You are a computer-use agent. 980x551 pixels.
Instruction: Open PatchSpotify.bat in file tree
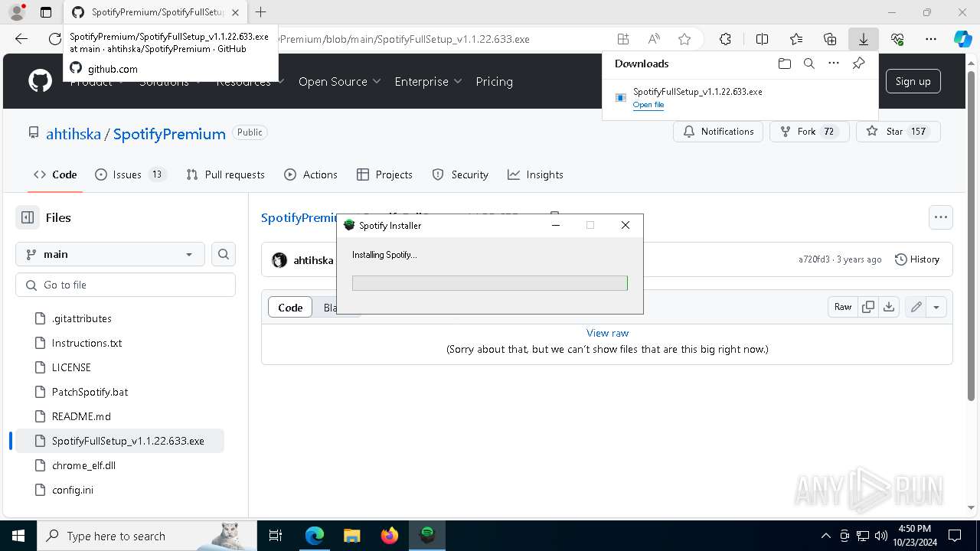coord(90,392)
